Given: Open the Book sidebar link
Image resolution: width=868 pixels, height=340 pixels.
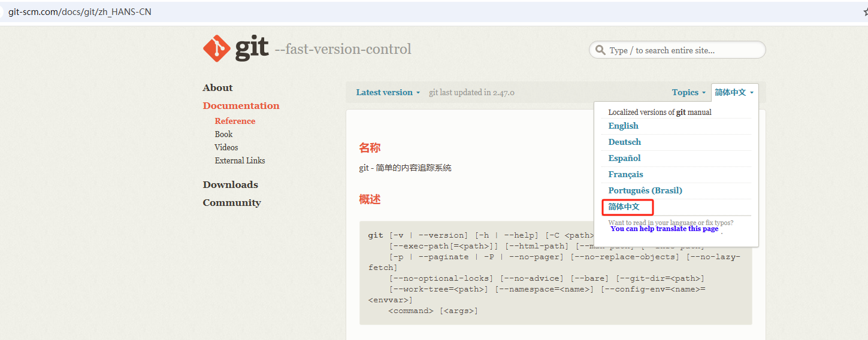Looking at the screenshot, I should [223, 134].
